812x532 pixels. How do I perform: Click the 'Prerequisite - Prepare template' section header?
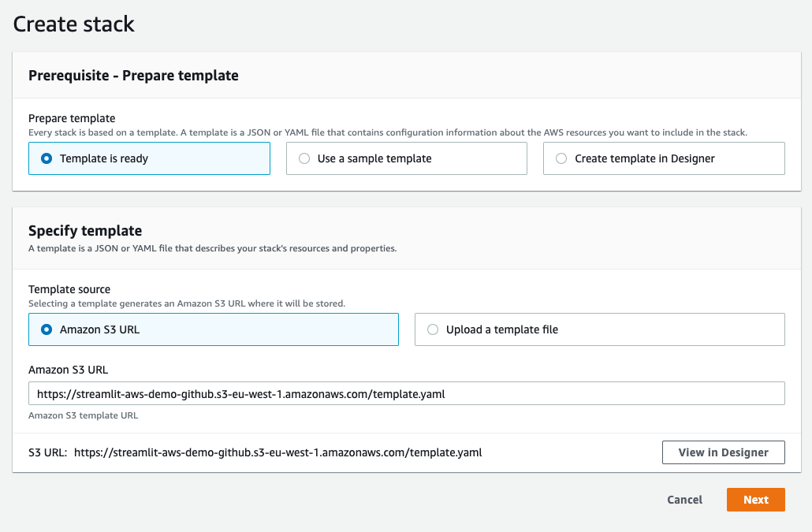click(x=133, y=76)
